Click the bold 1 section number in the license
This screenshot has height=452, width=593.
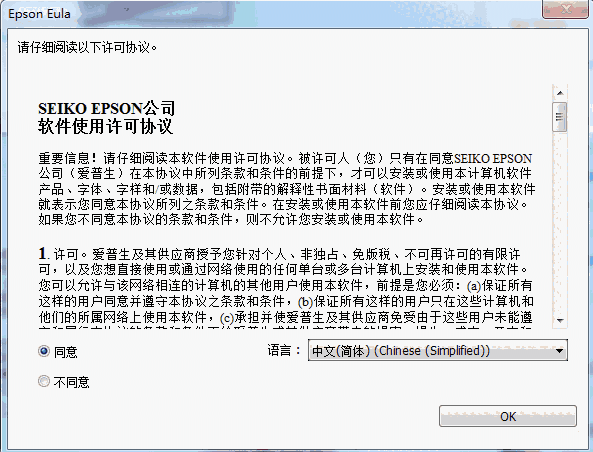pos(42,253)
